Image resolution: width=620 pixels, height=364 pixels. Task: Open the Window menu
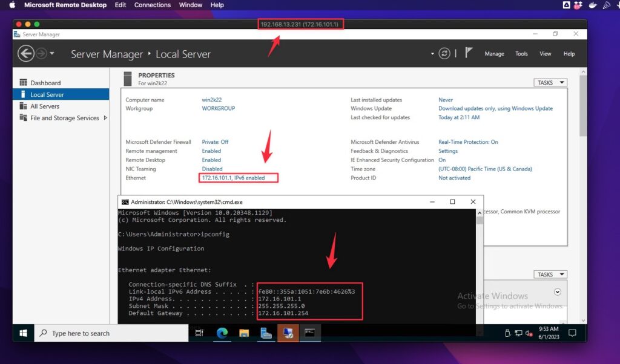190,5
